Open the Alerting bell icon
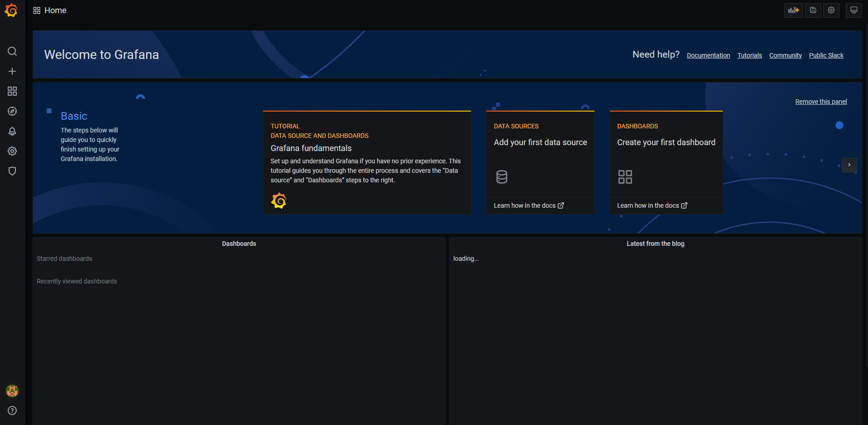Image resolution: width=868 pixels, height=425 pixels. [x=12, y=131]
